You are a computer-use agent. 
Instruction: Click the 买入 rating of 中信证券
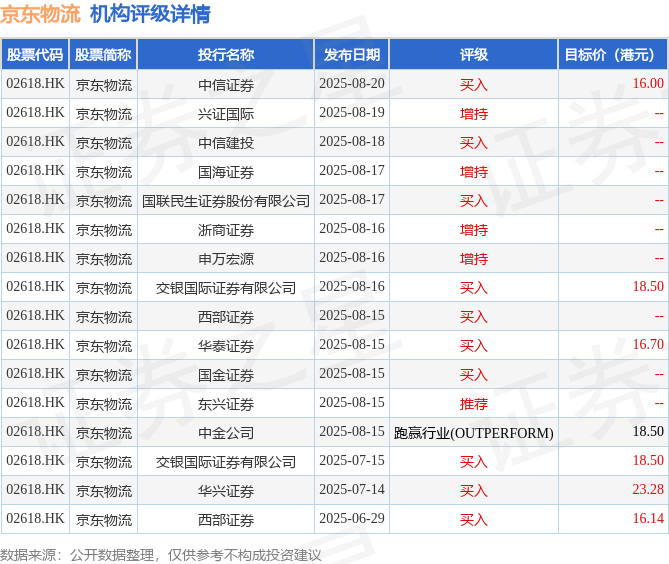point(474,85)
